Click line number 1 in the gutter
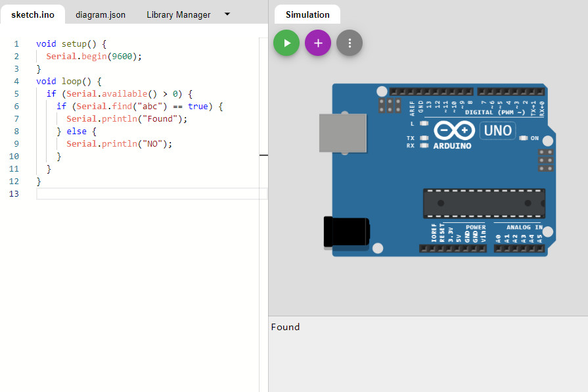Screen dimensions: 588x392 tap(16, 44)
